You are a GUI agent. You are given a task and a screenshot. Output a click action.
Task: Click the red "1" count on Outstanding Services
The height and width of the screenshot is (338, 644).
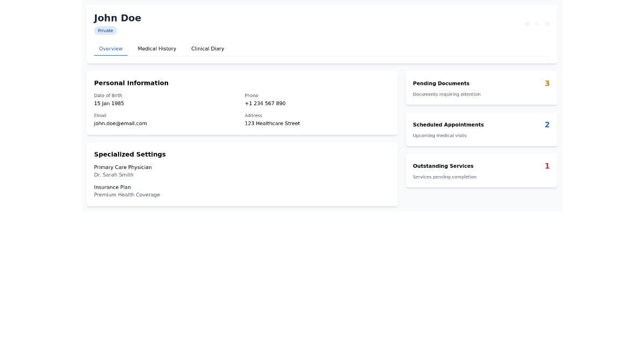547,166
